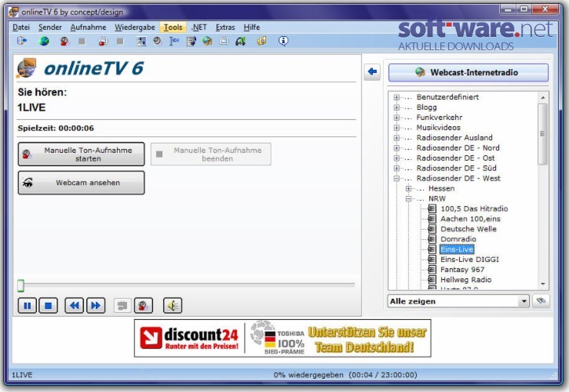The width and height of the screenshot is (569, 392).
Task: Open the info bubble toolbar icon
Action: [283, 41]
